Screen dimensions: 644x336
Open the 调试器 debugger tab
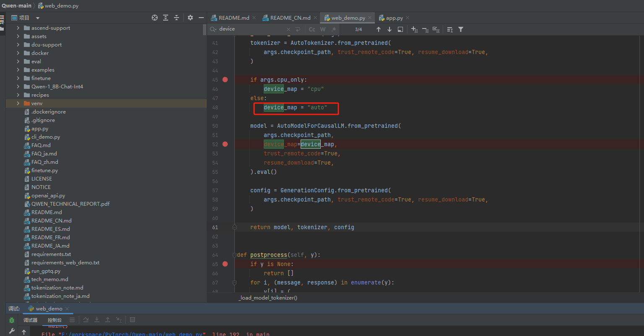[30, 320]
